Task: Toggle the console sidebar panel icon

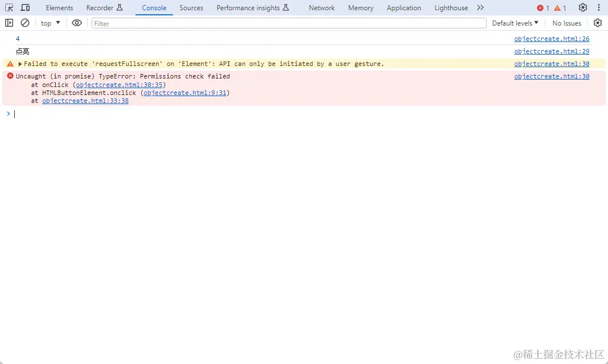Action: coord(9,23)
